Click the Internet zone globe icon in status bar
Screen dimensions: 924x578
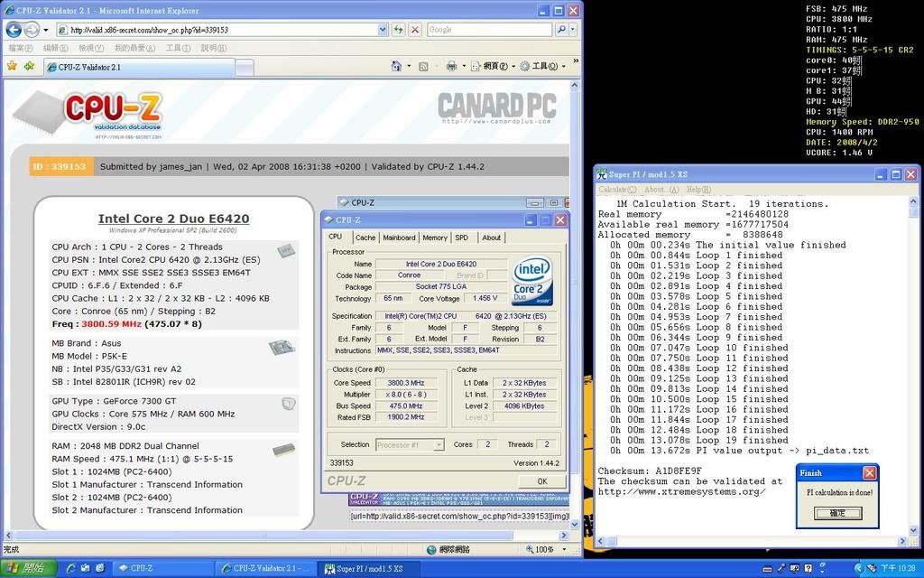click(431, 550)
